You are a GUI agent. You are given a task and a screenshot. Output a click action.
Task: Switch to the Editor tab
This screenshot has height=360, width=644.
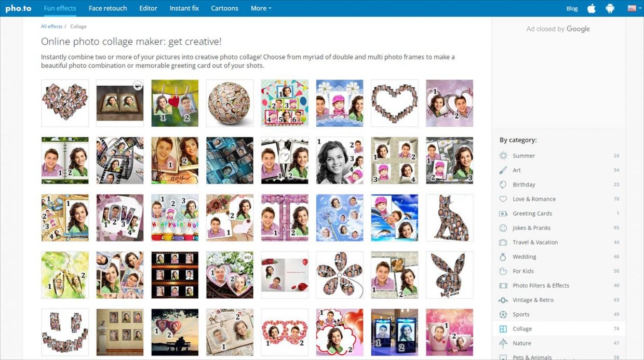[148, 8]
